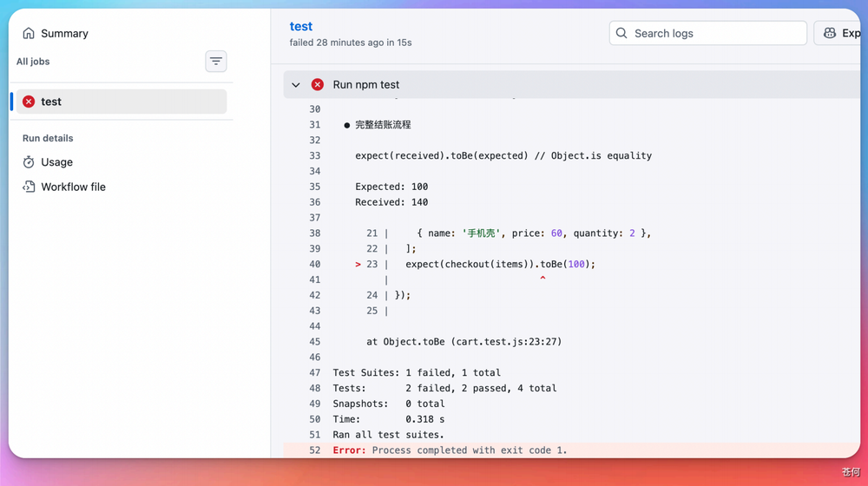Click the Usage stopwatch icon
This screenshot has width=868, height=486.
29,162
